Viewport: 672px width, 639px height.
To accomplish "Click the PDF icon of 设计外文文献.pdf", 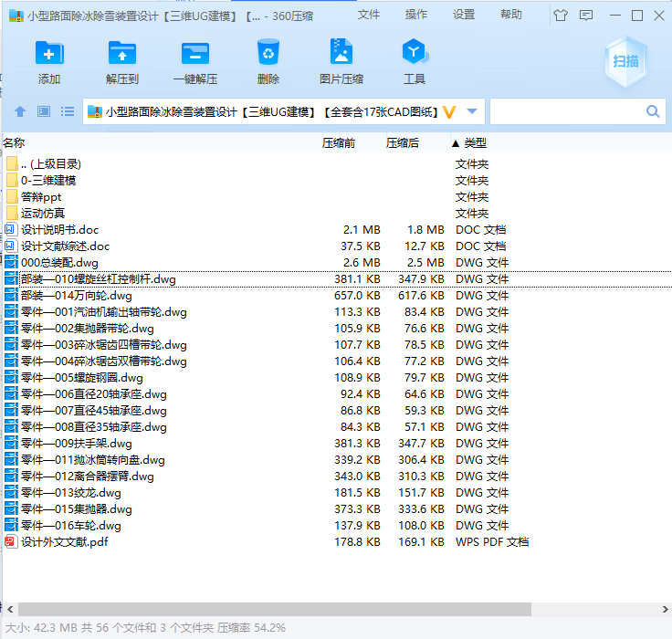I will pyautogui.click(x=11, y=541).
